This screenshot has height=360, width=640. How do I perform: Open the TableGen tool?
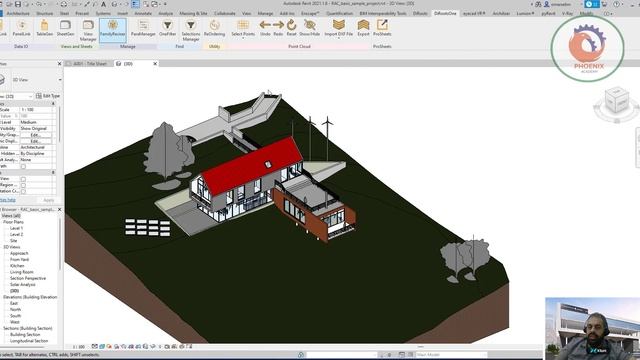[44, 28]
